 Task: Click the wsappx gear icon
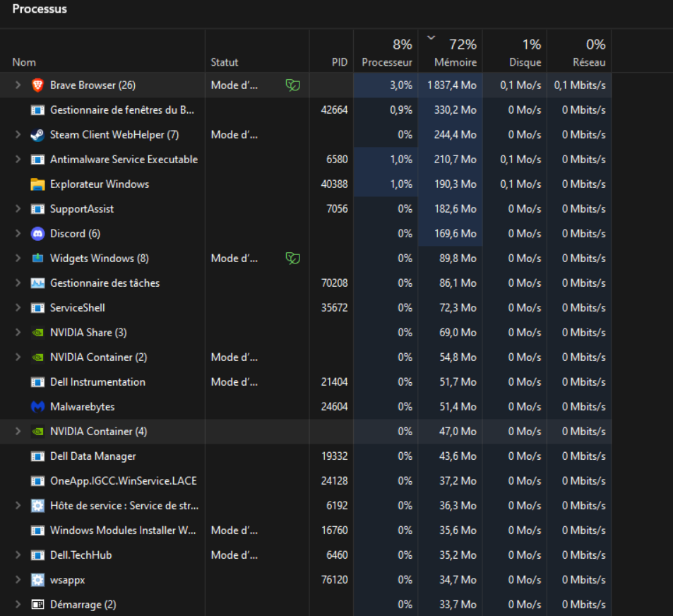tap(37, 580)
